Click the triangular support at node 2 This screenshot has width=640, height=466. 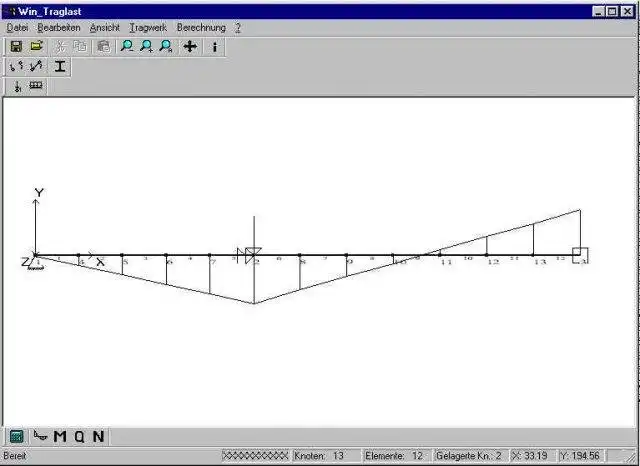(253, 255)
